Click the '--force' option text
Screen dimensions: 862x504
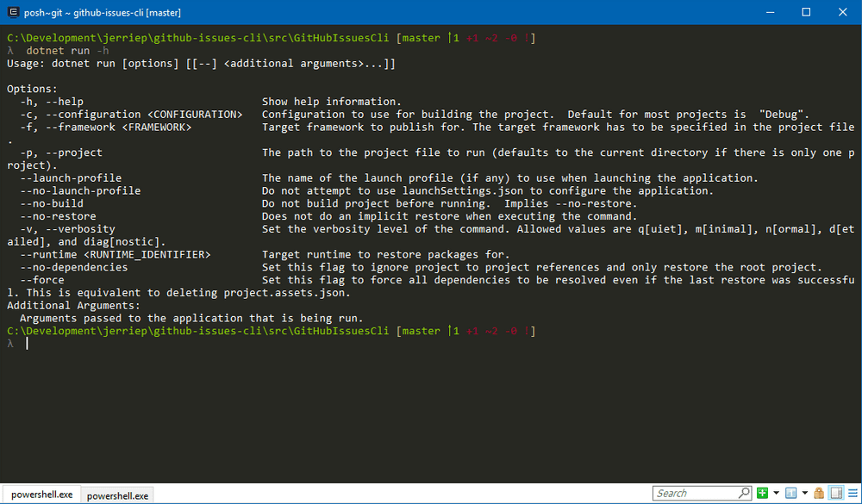(41, 280)
